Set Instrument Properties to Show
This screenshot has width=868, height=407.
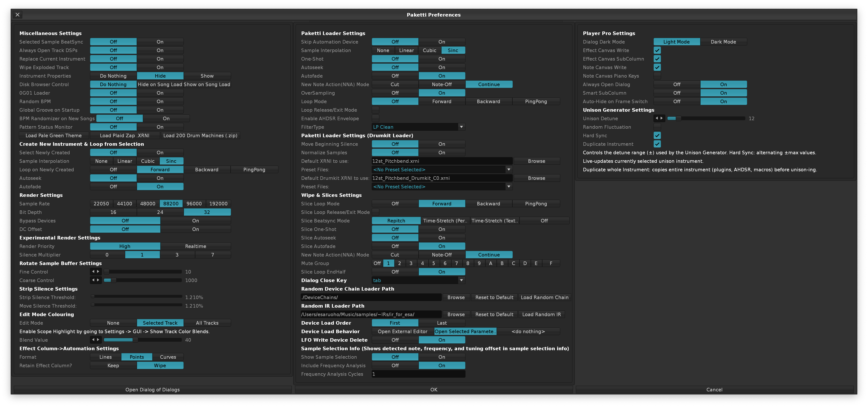click(207, 76)
